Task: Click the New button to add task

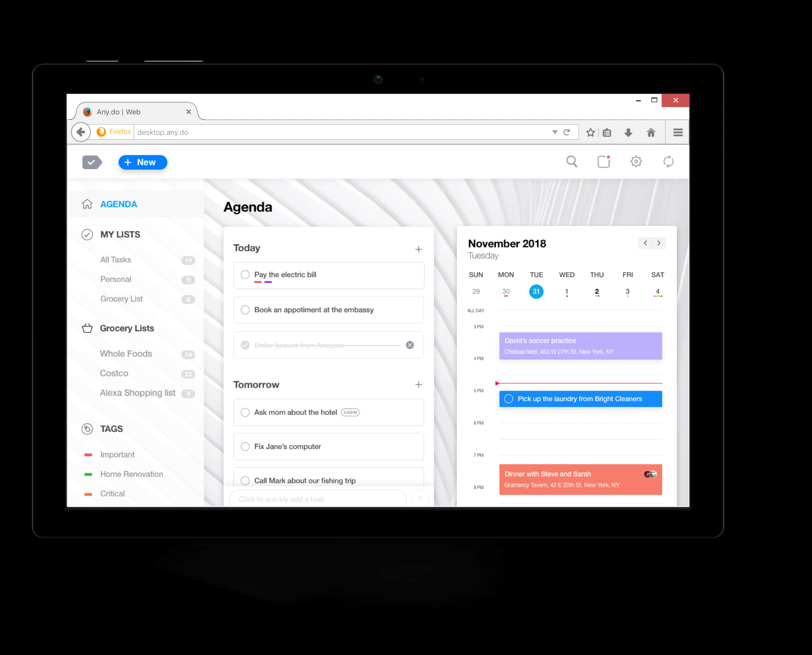Action: pos(142,162)
